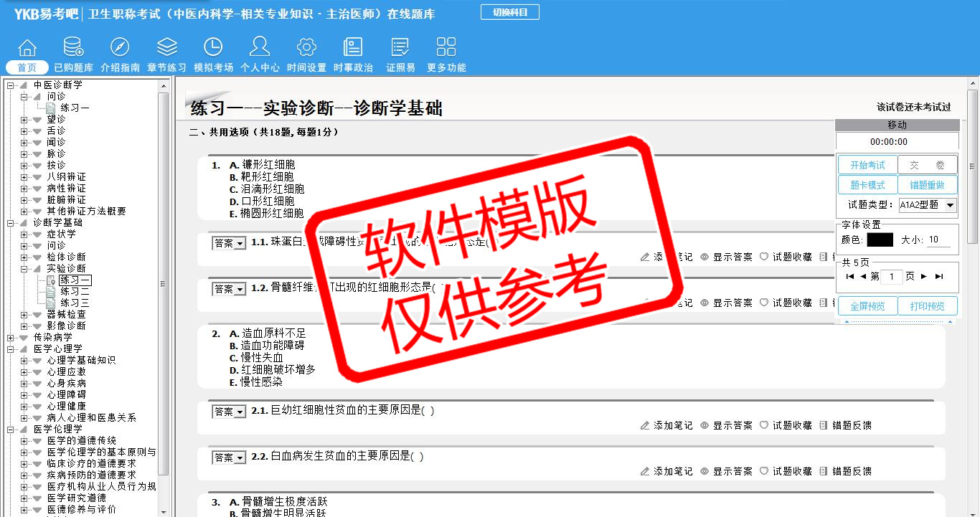Click the 介绍指南 compass icon

120,48
